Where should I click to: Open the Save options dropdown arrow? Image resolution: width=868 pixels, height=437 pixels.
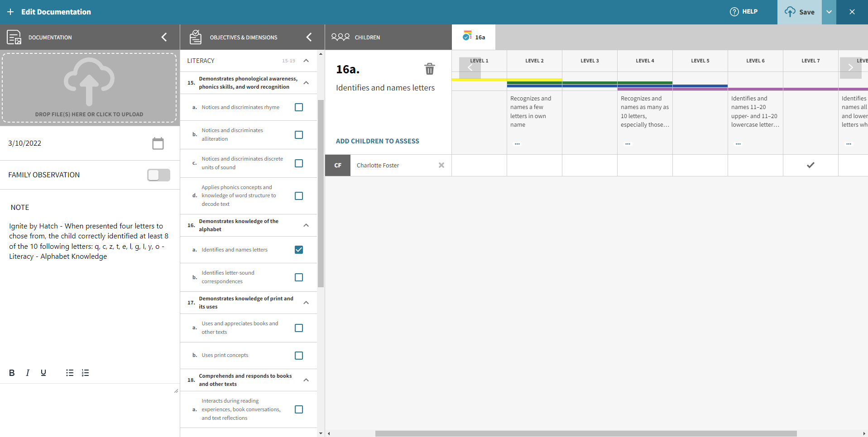(x=829, y=12)
